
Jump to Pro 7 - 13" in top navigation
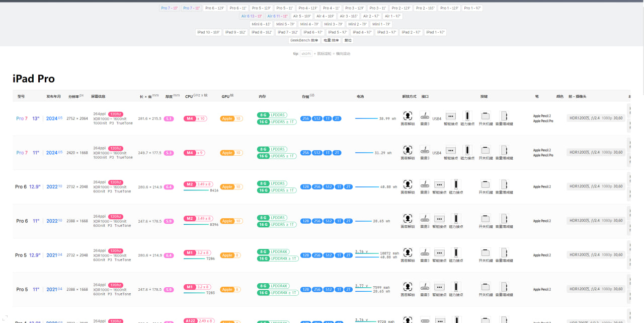pyautogui.click(x=170, y=8)
